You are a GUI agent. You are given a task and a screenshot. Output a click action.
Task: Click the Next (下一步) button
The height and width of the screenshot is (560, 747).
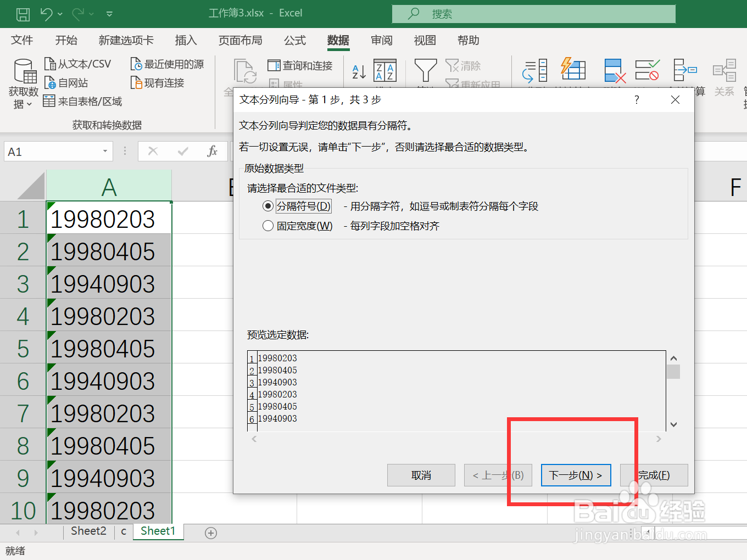point(576,475)
